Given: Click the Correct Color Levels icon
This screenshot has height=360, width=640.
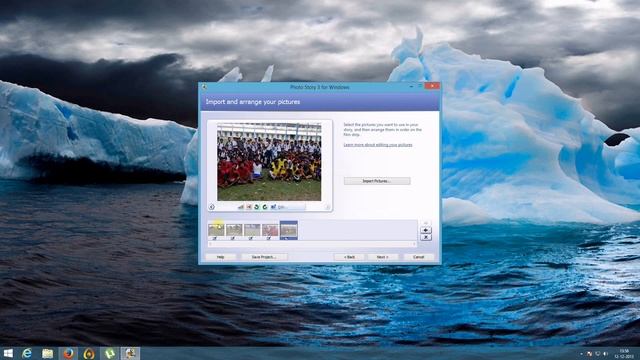Looking at the screenshot, I should (x=241, y=207).
